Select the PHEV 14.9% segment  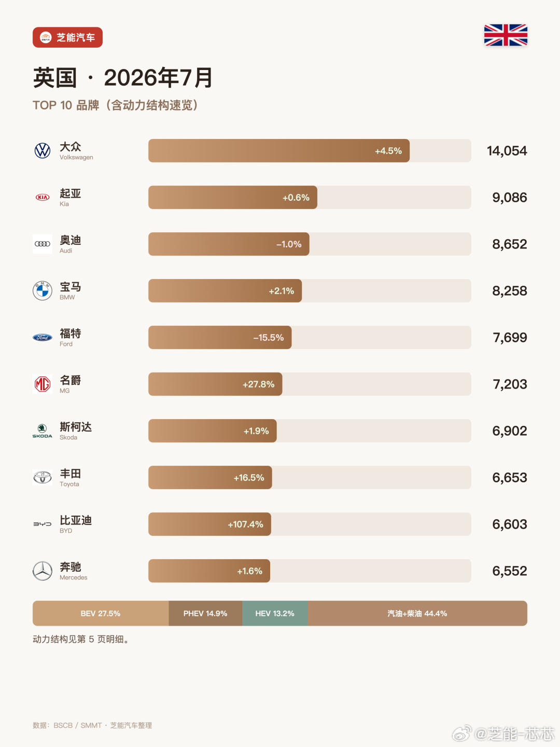pos(205,613)
